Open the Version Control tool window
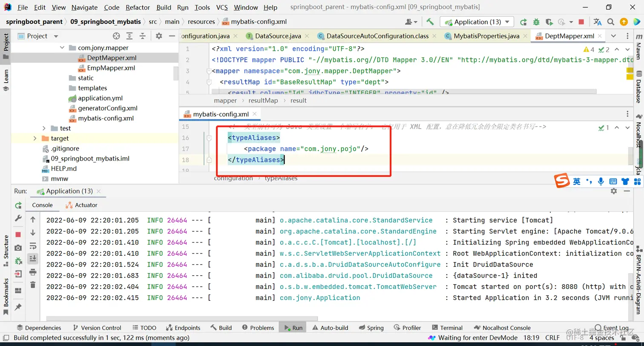This screenshot has width=644, height=346. [x=97, y=328]
